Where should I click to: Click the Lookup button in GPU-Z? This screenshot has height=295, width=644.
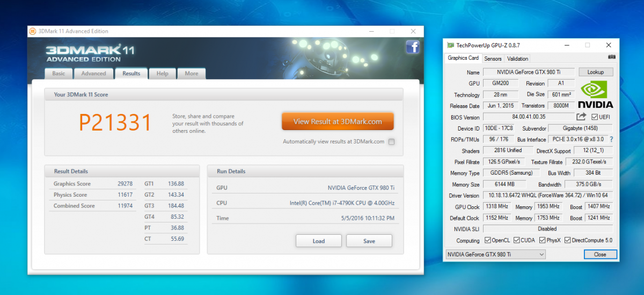point(595,72)
